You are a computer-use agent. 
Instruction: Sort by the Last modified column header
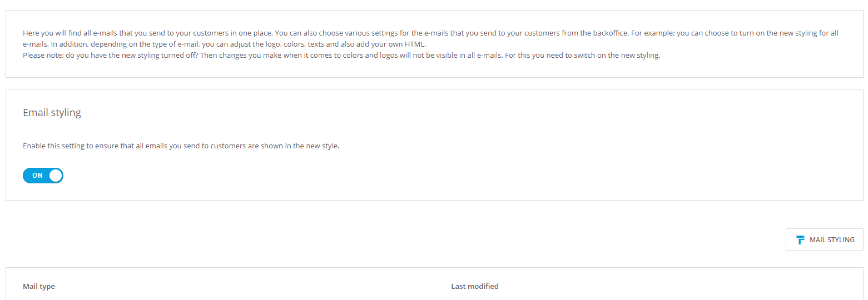475,287
